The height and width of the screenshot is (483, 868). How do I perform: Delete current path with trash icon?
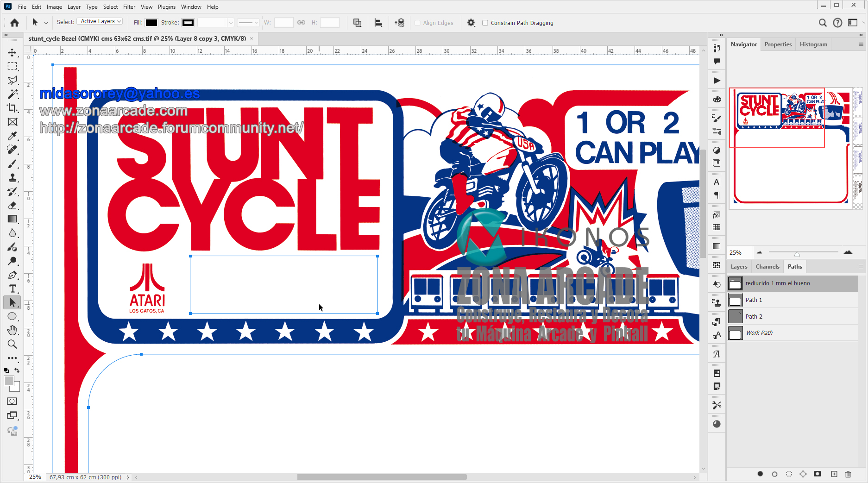coord(848,474)
